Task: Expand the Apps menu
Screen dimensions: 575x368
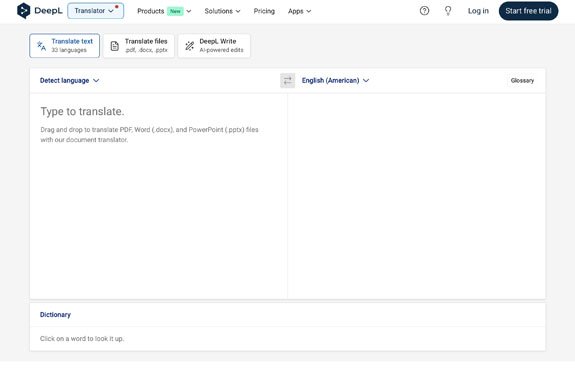Action: click(300, 11)
